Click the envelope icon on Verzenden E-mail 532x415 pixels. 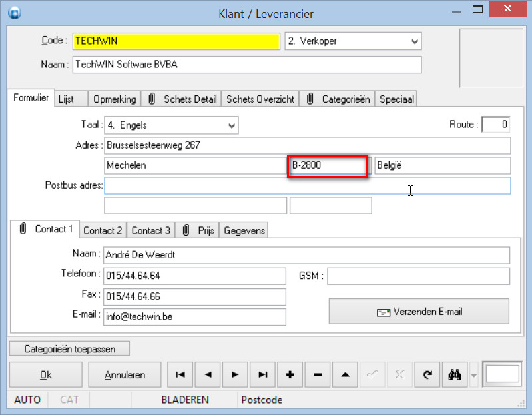[384, 312]
